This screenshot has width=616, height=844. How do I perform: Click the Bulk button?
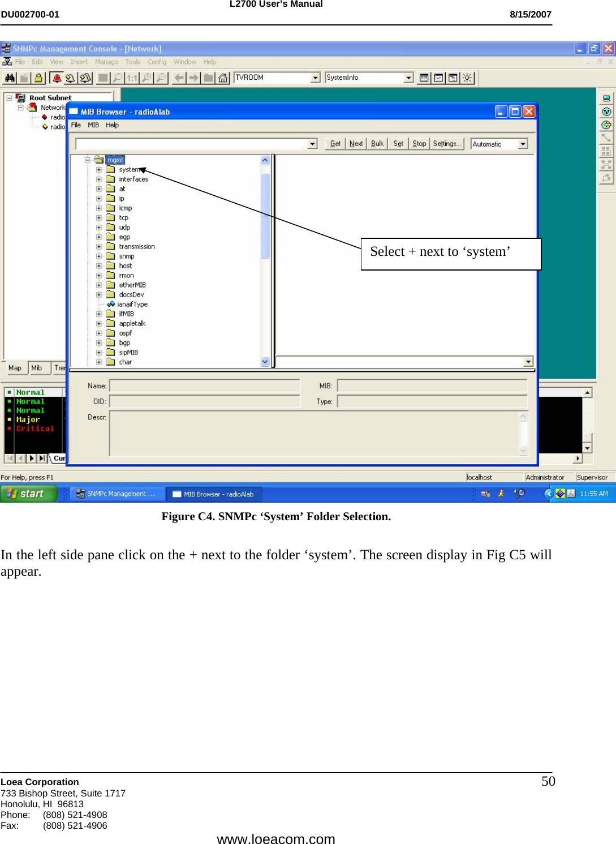coord(377,144)
